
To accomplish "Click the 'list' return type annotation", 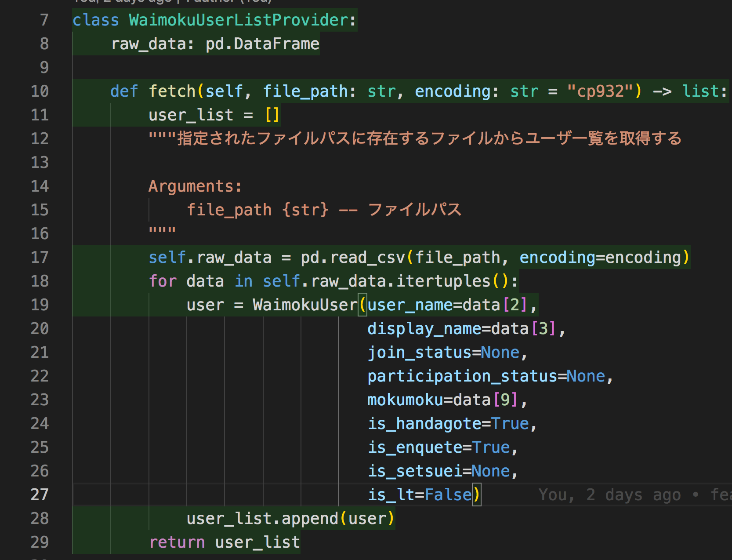I will pos(700,91).
